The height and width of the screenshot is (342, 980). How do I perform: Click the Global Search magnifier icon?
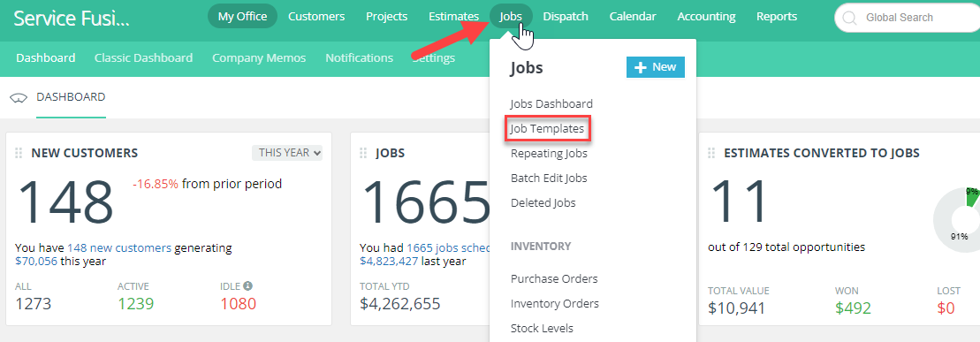(849, 19)
